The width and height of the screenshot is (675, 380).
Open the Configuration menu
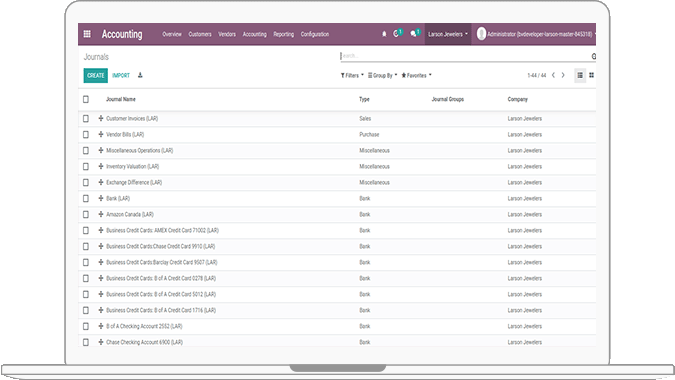tap(315, 34)
